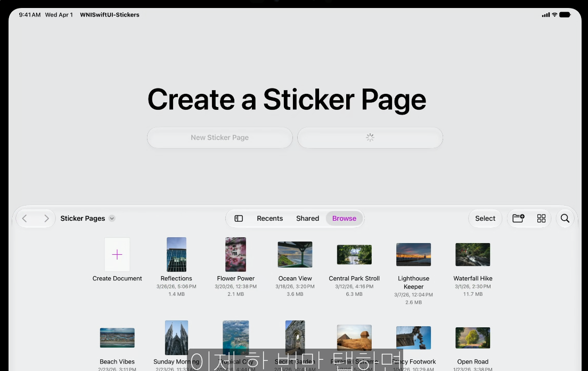Click the 9:41 AM clock

click(x=30, y=14)
